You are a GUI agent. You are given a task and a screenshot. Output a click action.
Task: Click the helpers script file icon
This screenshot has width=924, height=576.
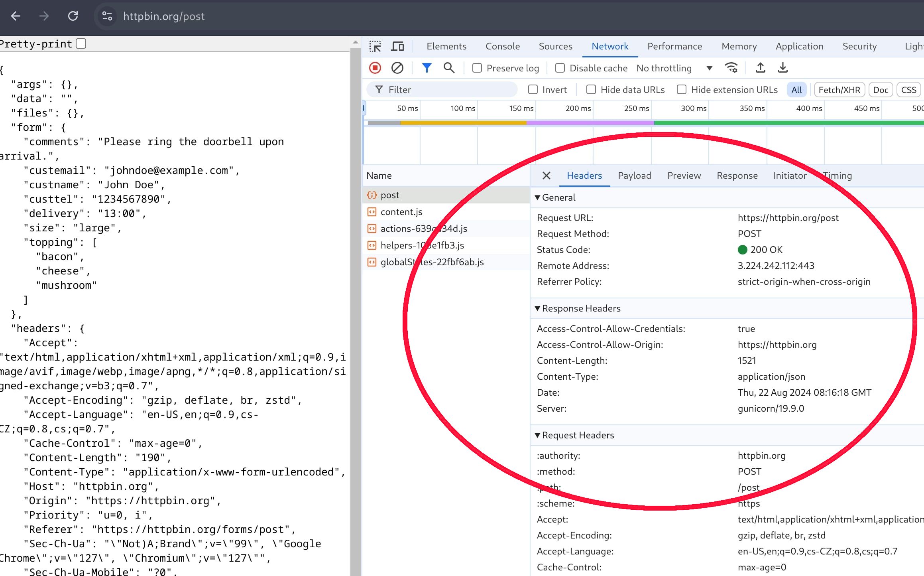(372, 245)
